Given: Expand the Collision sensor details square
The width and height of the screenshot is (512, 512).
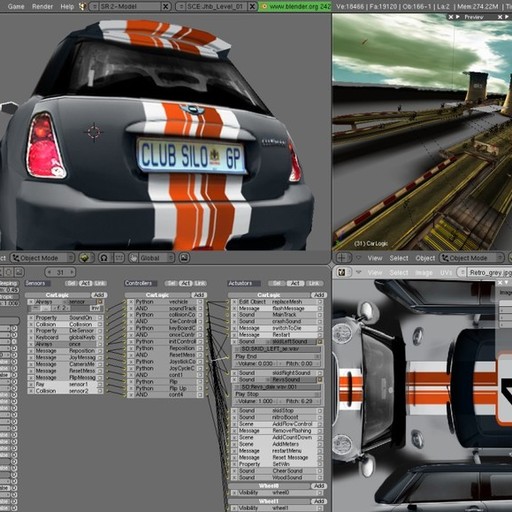Looking at the screenshot, I should pyautogui.click(x=100, y=324).
